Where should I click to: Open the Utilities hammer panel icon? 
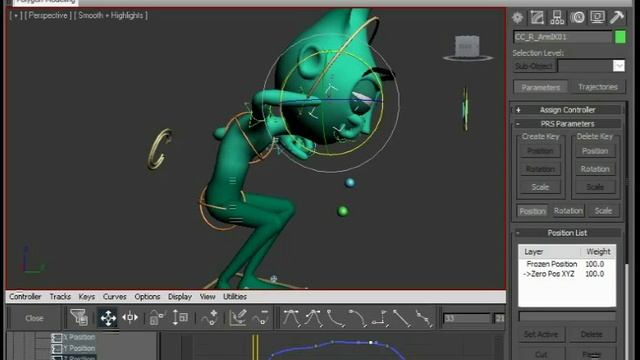(617, 18)
